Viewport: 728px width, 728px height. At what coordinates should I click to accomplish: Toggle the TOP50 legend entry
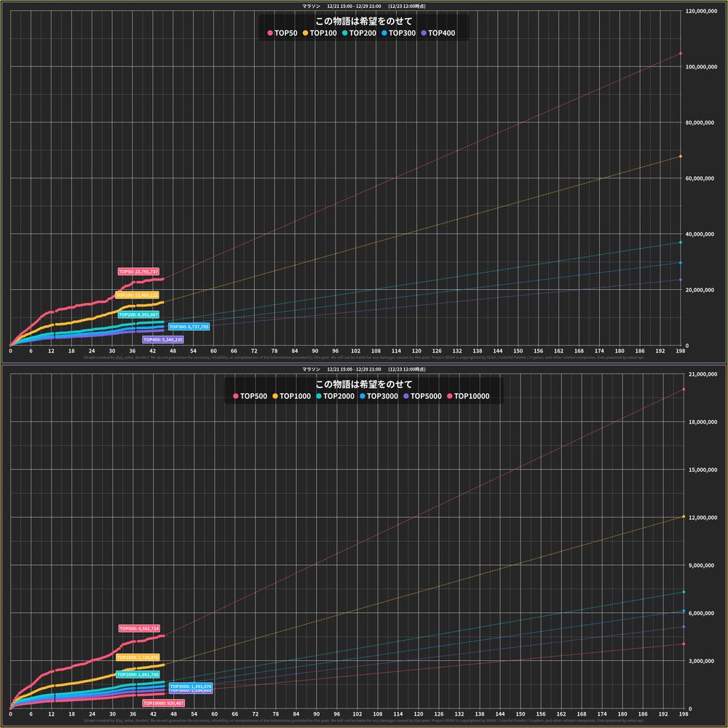(282, 33)
